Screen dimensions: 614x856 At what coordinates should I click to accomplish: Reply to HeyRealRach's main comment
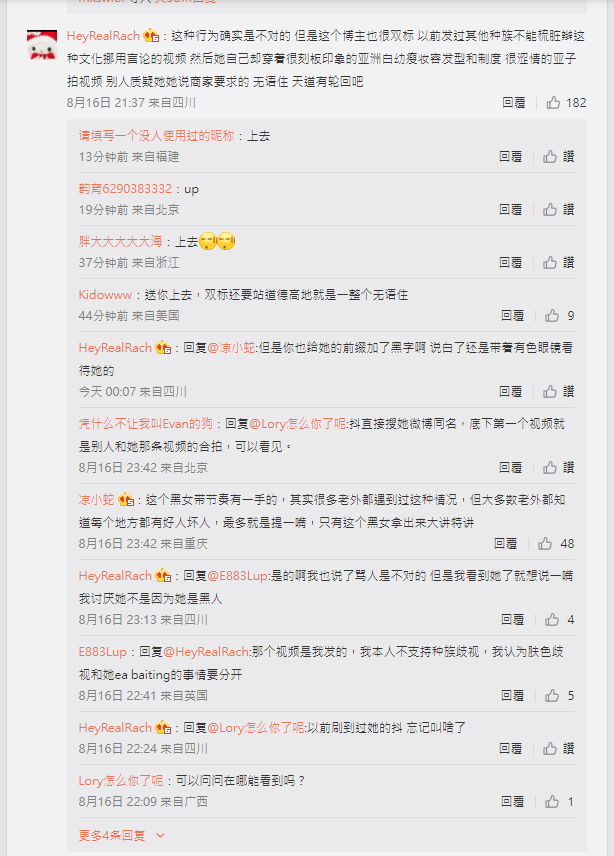pyautogui.click(x=514, y=103)
